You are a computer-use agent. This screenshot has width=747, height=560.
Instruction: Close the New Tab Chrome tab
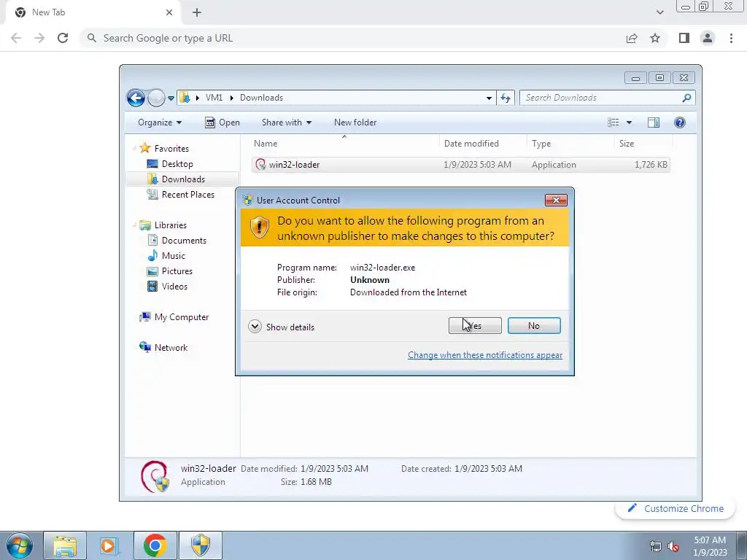click(x=169, y=12)
